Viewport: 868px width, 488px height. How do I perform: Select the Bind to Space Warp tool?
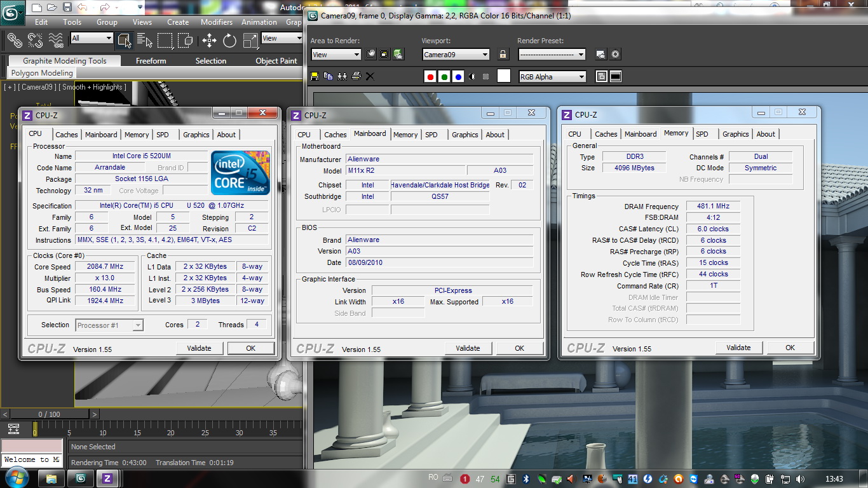point(57,40)
